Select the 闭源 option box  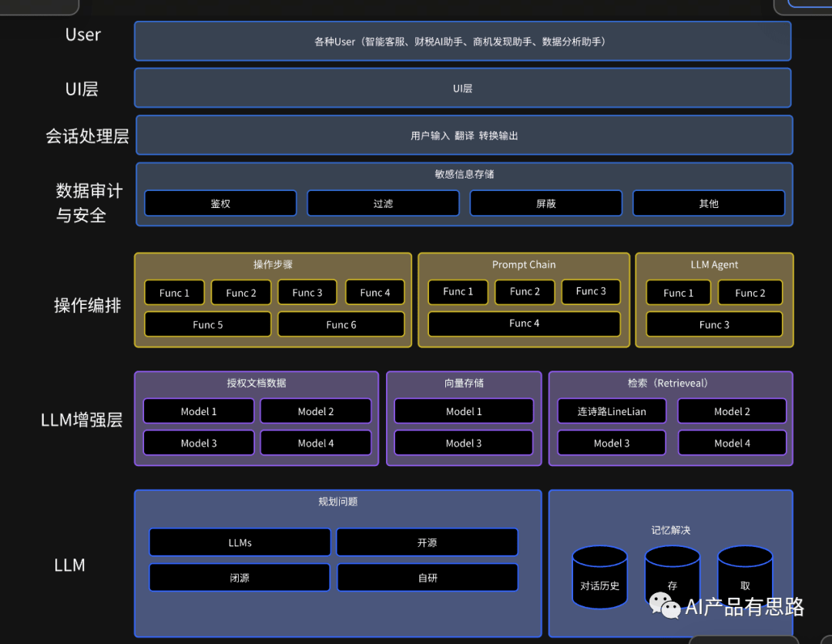pyautogui.click(x=240, y=578)
